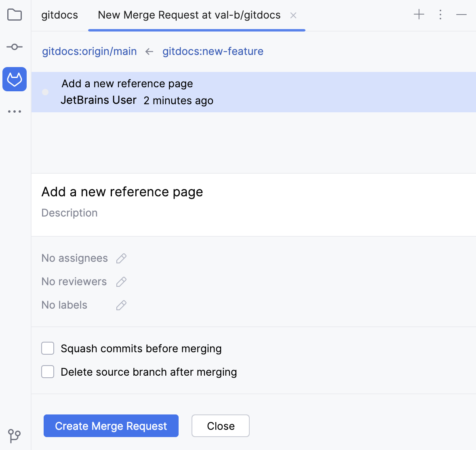476x450 pixels.
Task: Open the gitdocs:origin/main branch link
Action: 89,51
